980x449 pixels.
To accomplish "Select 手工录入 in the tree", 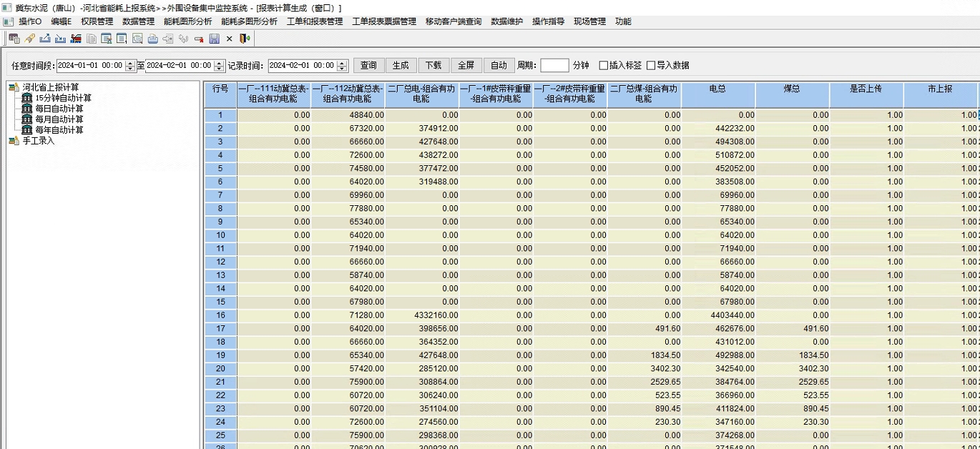I will coord(38,141).
